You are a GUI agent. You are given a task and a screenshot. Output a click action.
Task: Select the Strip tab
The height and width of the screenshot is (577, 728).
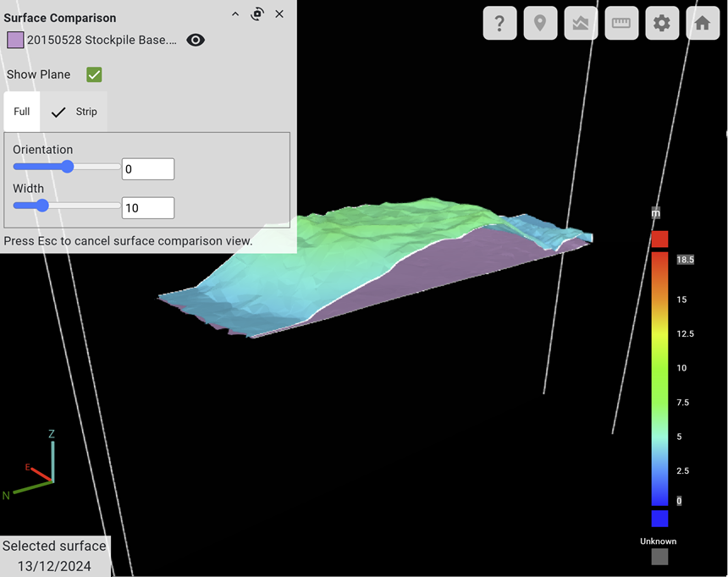tap(74, 112)
